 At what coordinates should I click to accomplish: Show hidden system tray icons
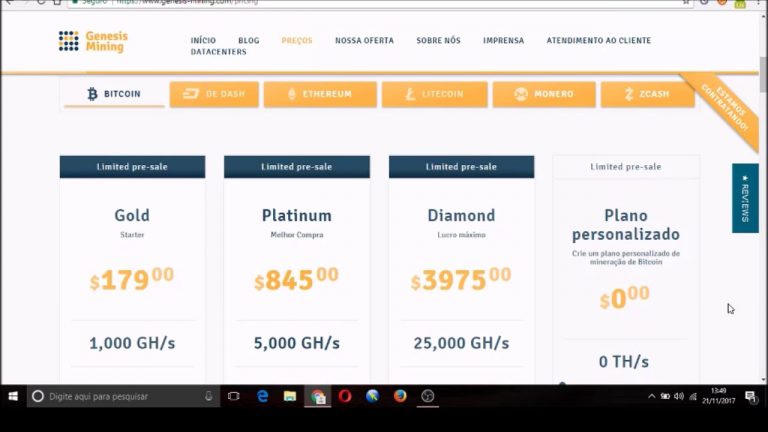pos(651,396)
